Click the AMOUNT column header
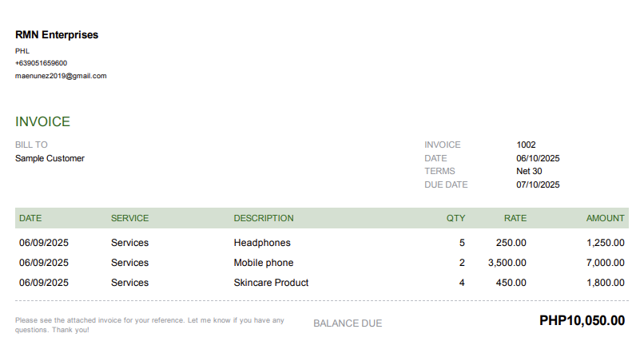The image size is (644, 353). [605, 218]
